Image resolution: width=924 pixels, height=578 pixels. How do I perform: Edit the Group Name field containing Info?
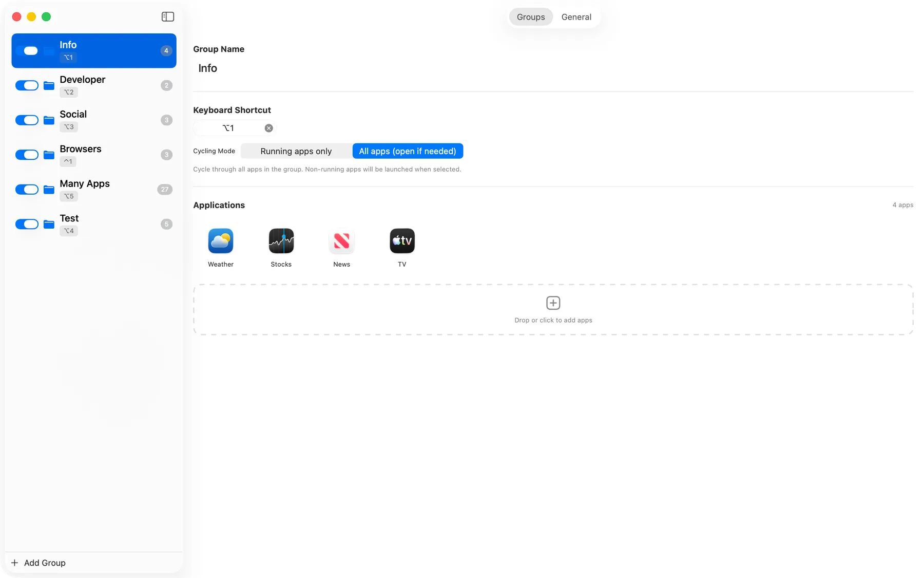(x=308, y=68)
